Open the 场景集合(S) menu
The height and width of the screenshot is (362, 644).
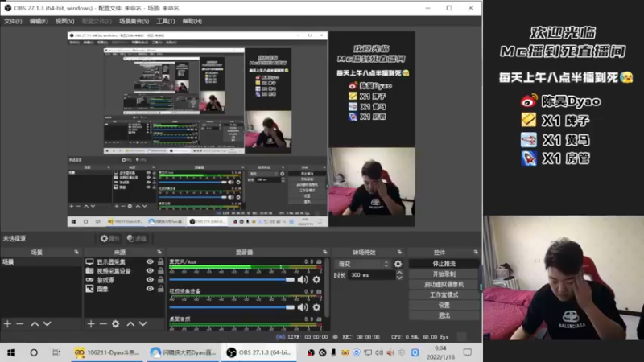point(134,21)
